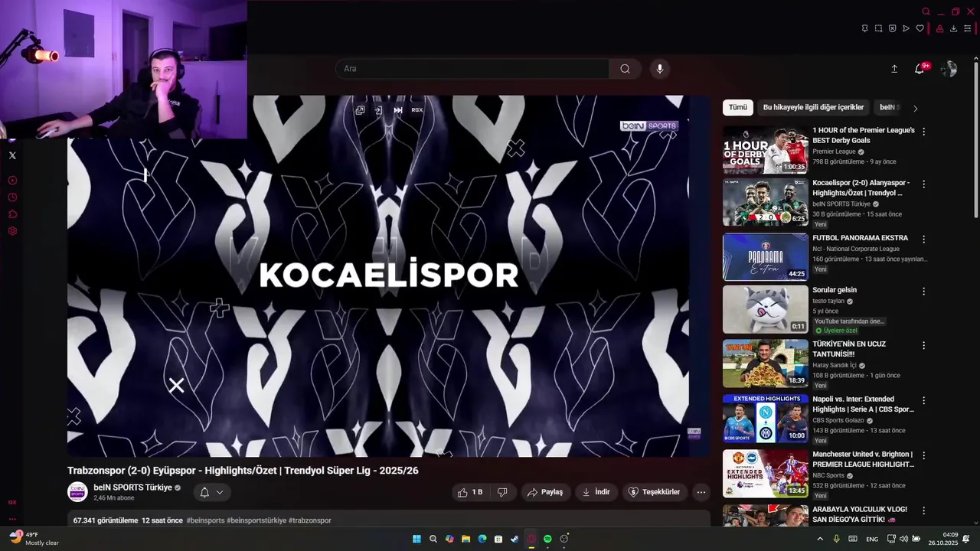Open browser downloads icon
This screenshot has height=551, width=980.
tap(954, 28)
